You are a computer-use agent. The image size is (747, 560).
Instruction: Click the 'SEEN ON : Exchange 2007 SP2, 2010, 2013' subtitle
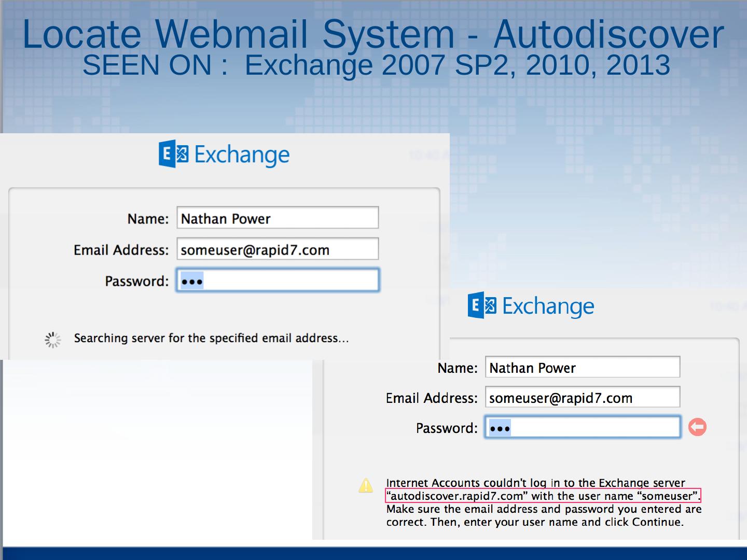tap(376, 65)
